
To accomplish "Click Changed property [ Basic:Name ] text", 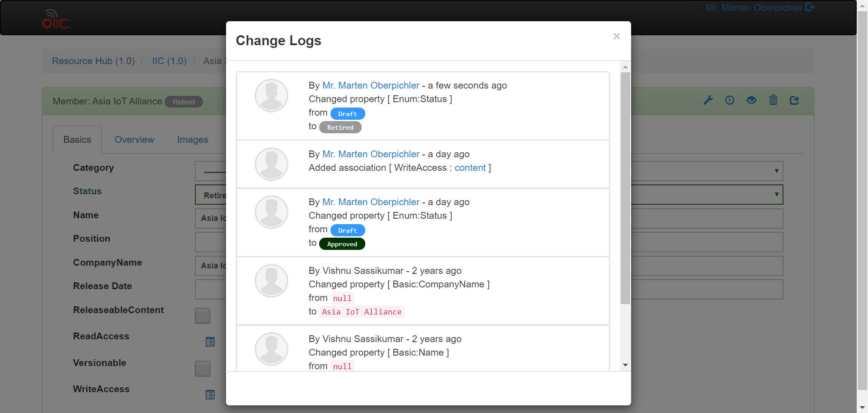I will pos(379,352).
